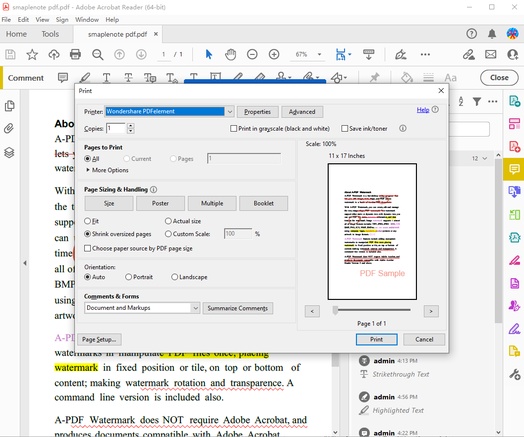
Task: Open the Edit menu
Action: (23, 20)
